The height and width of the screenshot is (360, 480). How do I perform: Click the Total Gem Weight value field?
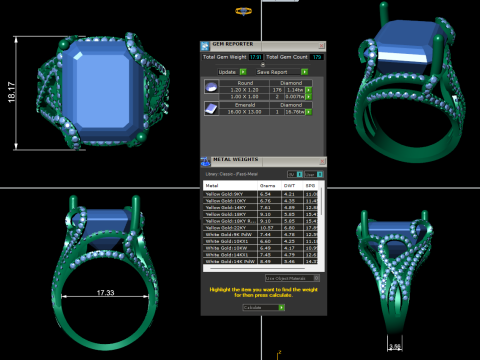256,57
